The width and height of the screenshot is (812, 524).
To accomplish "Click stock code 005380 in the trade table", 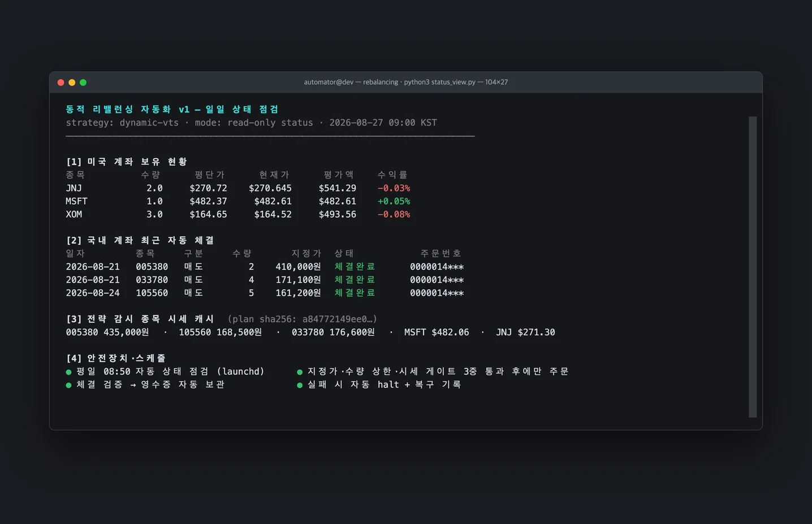I will (x=152, y=267).
